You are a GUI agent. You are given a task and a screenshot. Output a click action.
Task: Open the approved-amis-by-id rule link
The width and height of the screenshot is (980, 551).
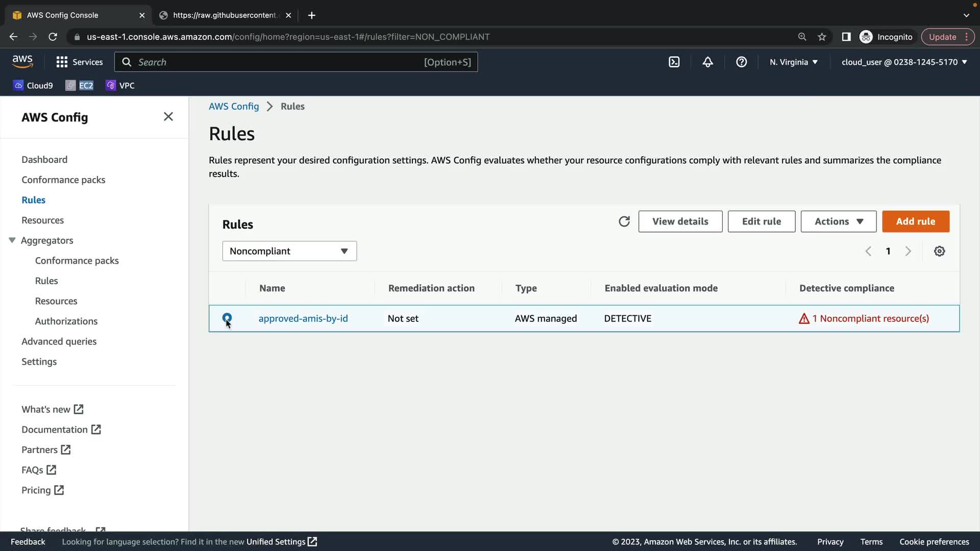(x=303, y=318)
